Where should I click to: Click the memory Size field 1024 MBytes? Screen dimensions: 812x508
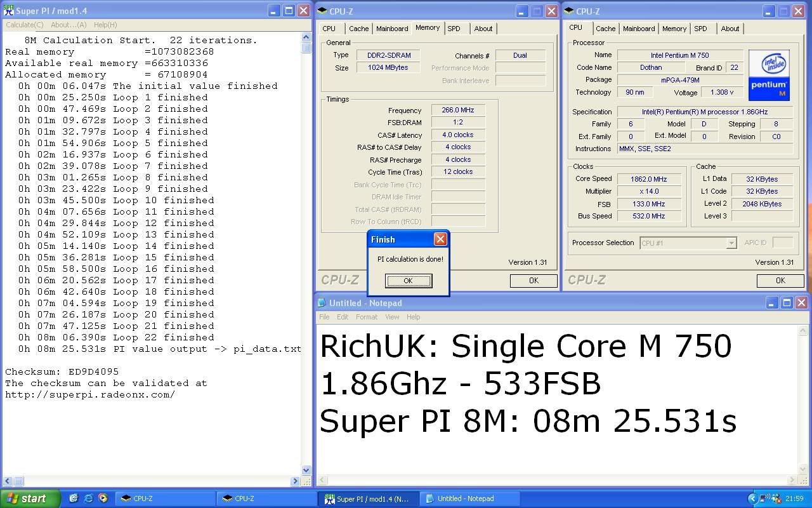(x=388, y=67)
